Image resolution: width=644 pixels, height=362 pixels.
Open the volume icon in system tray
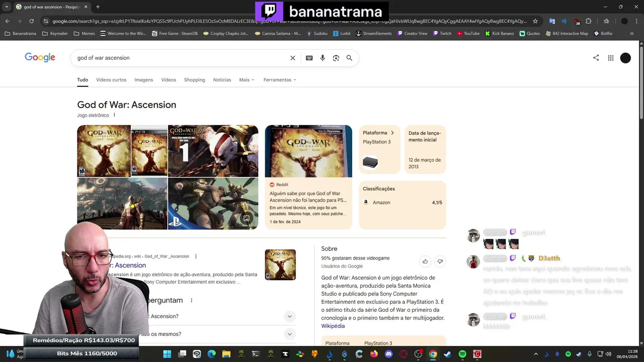tap(608, 354)
